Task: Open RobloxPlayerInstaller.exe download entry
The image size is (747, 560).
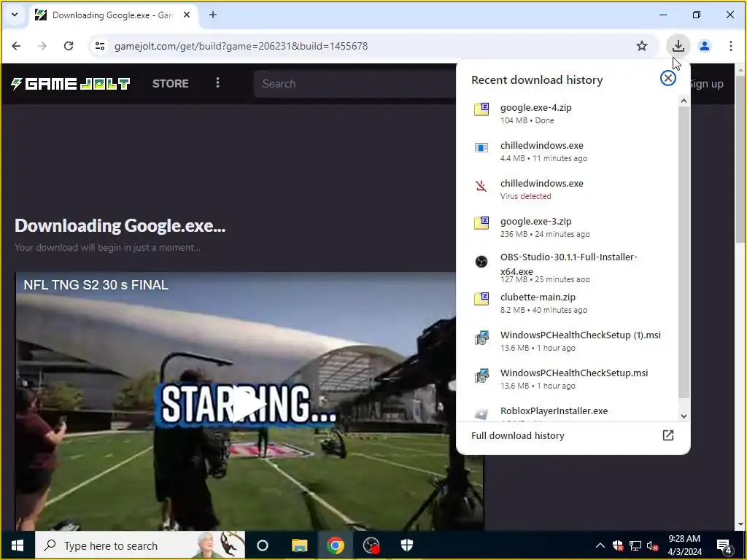Action: click(x=567, y=413)
